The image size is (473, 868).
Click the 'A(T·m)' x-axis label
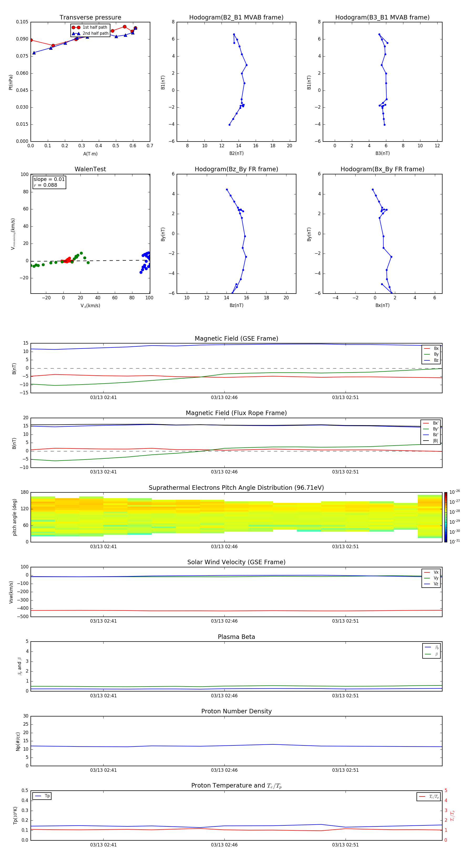(x=90, y=154)
